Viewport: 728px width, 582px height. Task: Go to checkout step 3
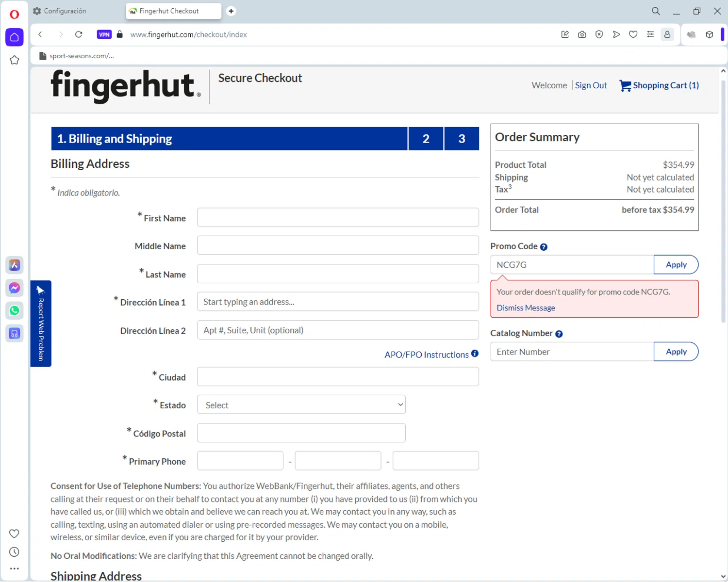(462, 139)
